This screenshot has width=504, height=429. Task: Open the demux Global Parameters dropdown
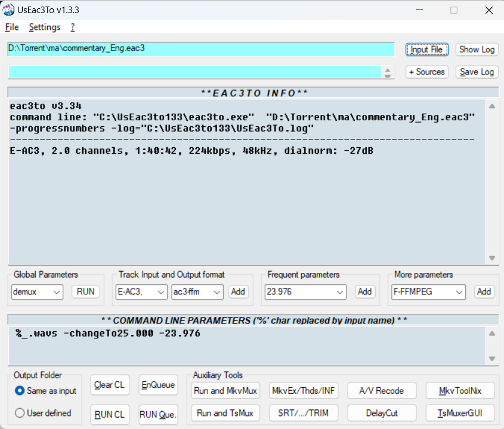pyautogui.click(x=37, y=292)
